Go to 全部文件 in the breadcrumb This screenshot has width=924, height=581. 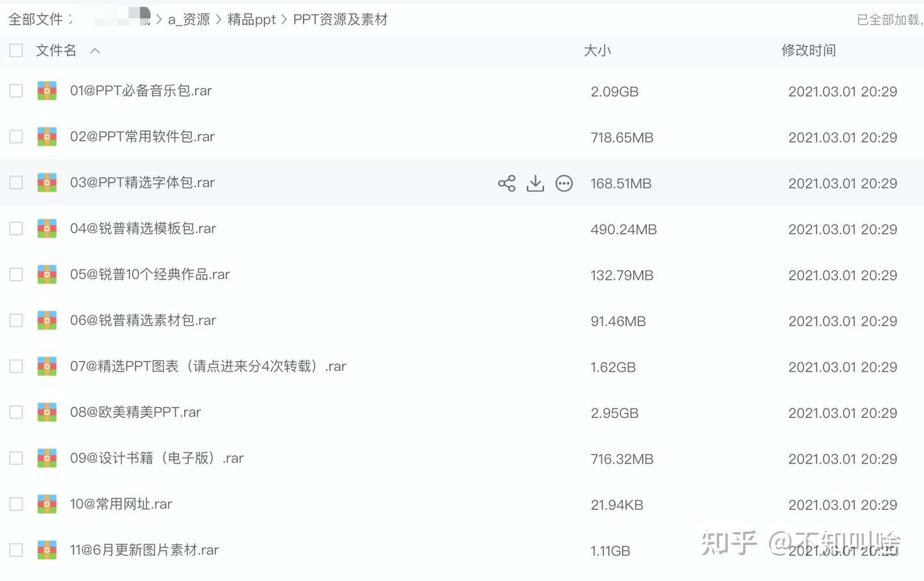(x=35, y=19)
